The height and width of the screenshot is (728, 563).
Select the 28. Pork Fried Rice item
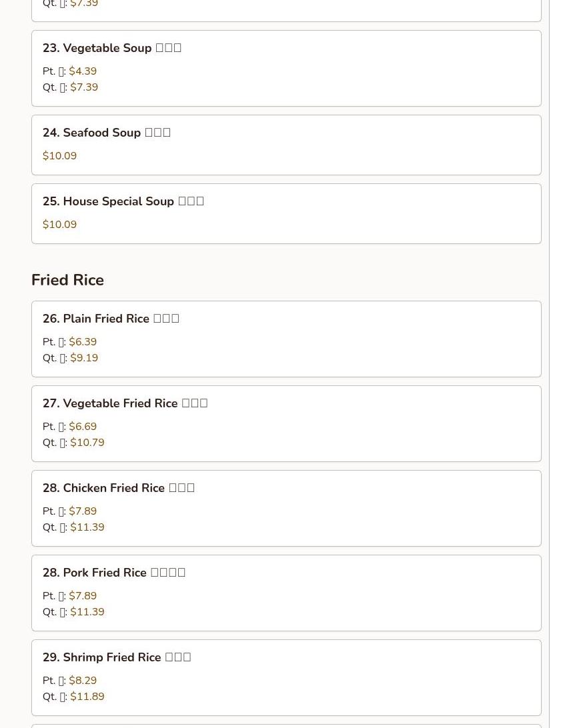click(286, 593)
